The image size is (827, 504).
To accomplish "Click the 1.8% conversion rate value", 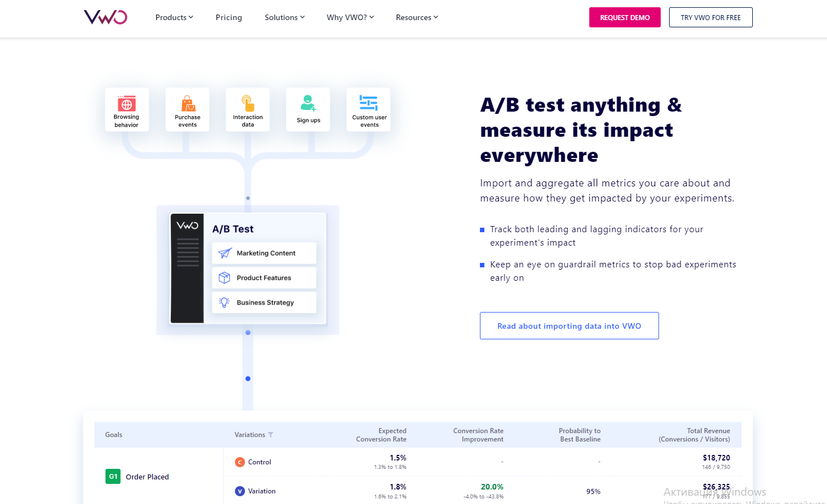I will [x=398, y=487].
